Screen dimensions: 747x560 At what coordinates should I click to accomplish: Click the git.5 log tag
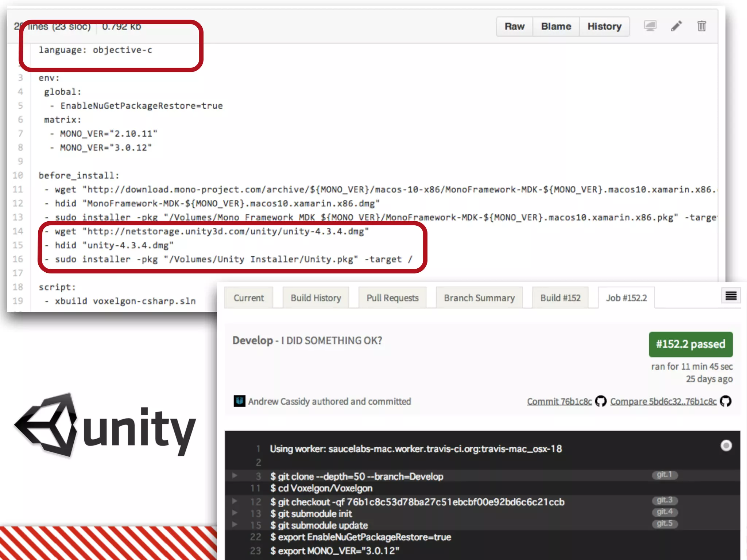665,524
